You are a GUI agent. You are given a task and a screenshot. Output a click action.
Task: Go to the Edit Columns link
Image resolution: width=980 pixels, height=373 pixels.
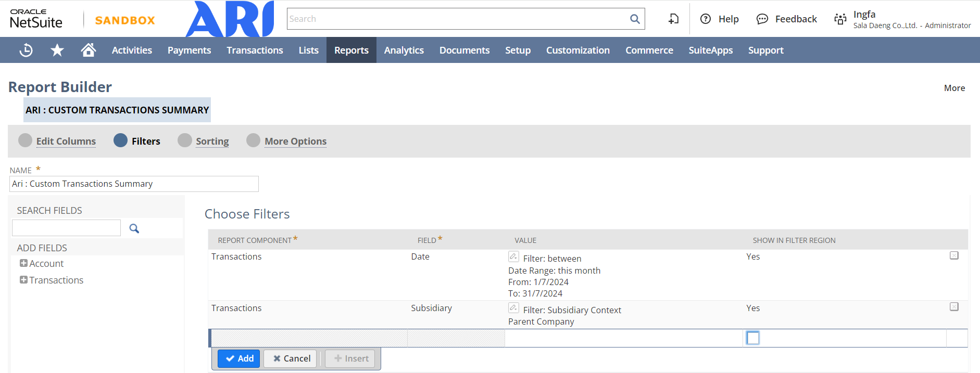point(66,141)
